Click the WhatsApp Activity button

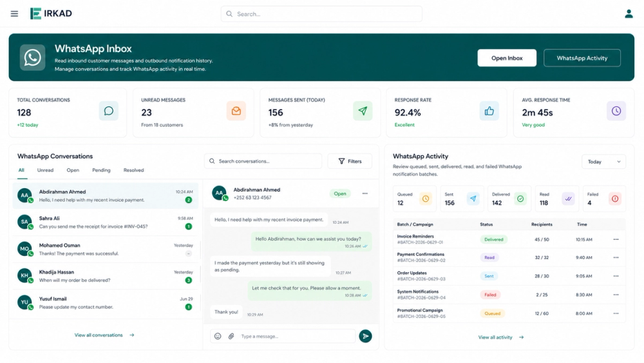[x=582, y=58]
